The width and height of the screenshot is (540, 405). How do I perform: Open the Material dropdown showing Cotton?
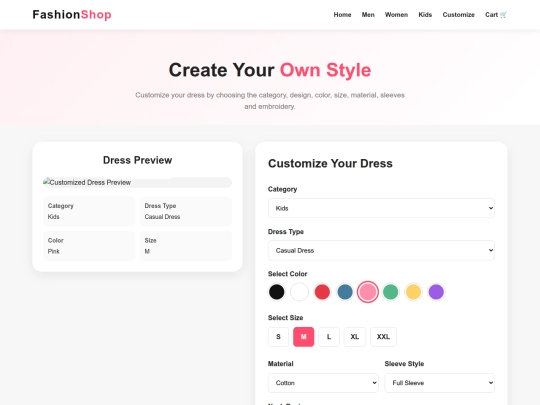coord(323,383)
